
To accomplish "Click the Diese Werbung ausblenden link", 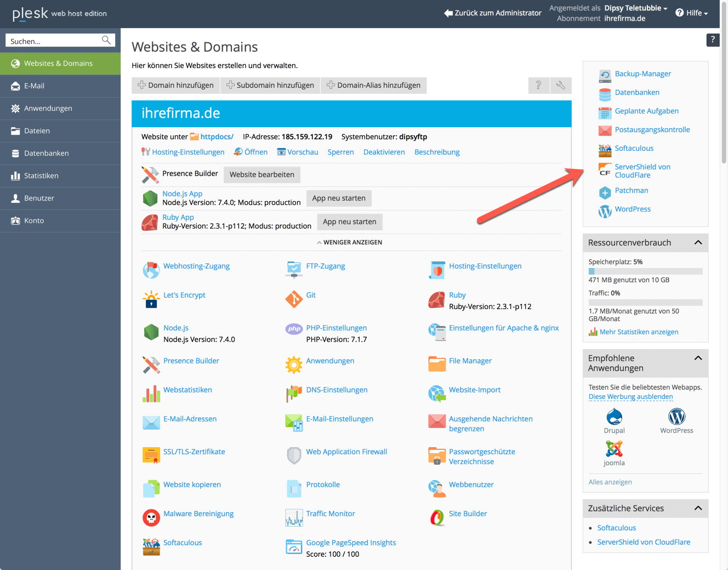I will (x=630, y=397).
